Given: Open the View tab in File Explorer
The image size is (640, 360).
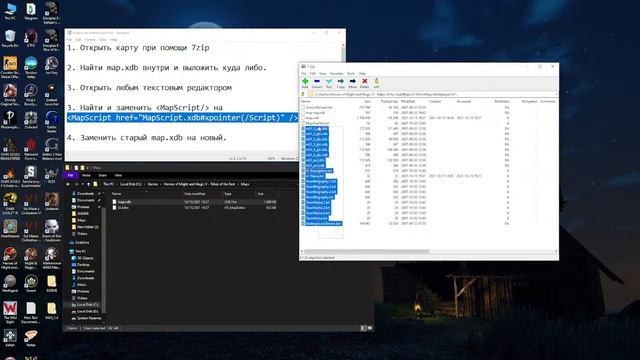Looking at the screenshot, I should 118,175.
